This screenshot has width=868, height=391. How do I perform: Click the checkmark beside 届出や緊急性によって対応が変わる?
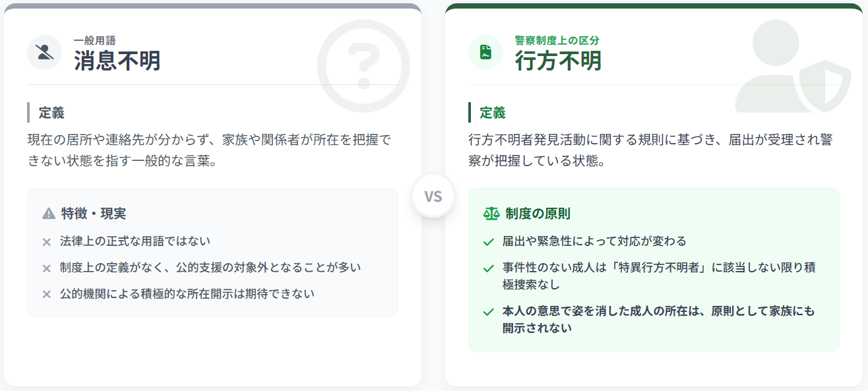pyautogui.click(x=489, y=242)
